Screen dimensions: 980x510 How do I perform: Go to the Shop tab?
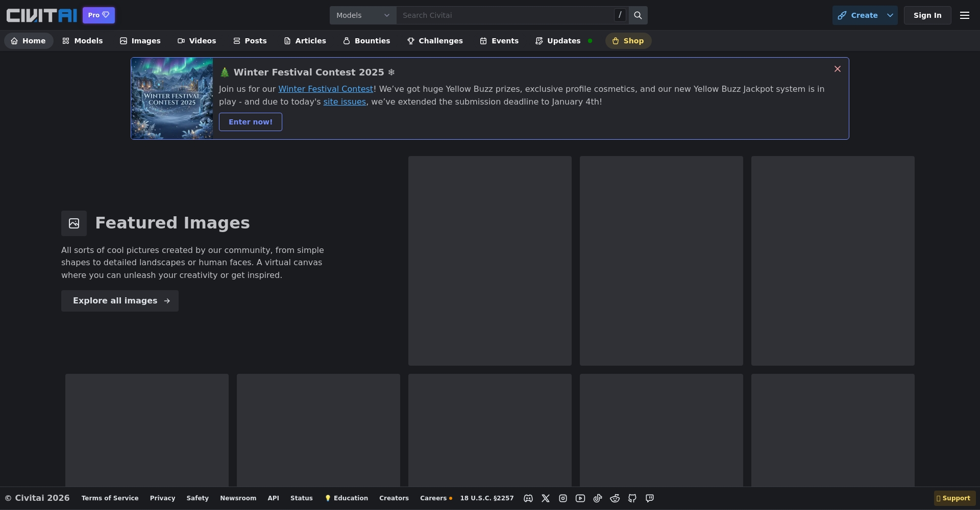click(628, 41)
